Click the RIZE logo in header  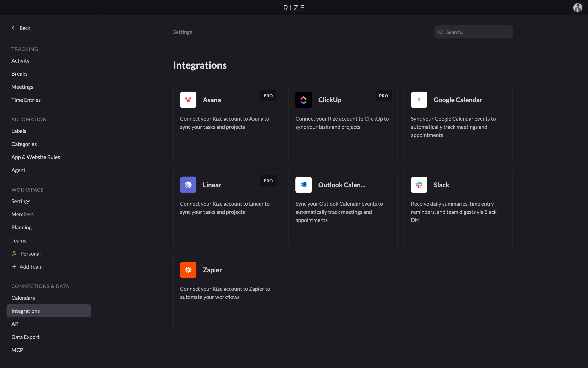pos(294,8)
